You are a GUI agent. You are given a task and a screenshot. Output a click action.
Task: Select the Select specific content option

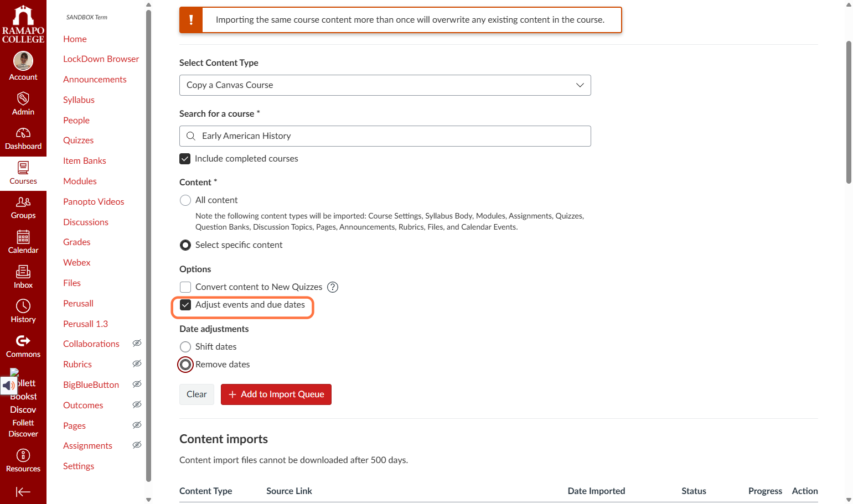tap(185, 245)
